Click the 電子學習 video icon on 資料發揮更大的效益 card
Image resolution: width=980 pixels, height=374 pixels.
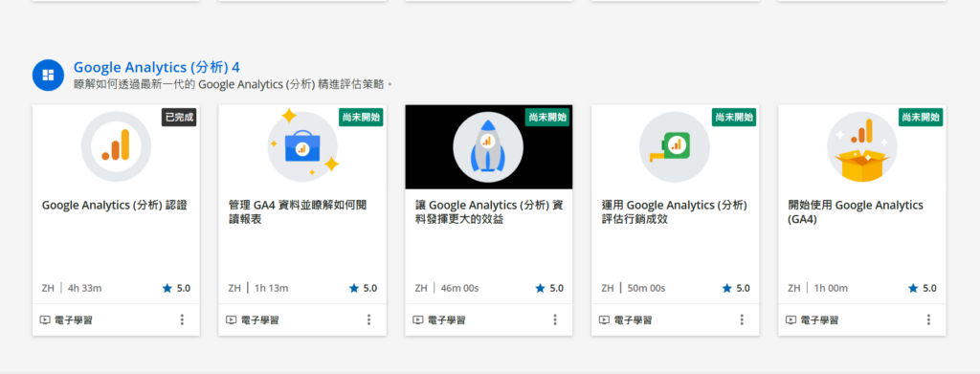[418, 319]
